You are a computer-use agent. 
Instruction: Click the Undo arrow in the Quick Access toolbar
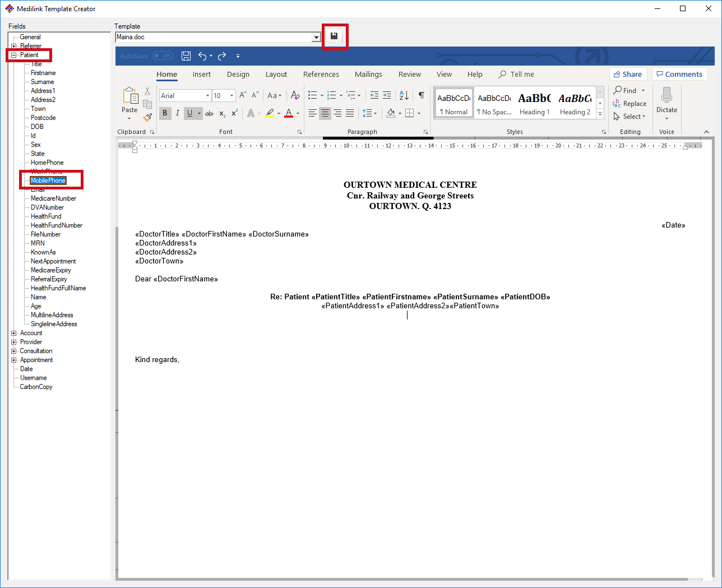(202, 55)
